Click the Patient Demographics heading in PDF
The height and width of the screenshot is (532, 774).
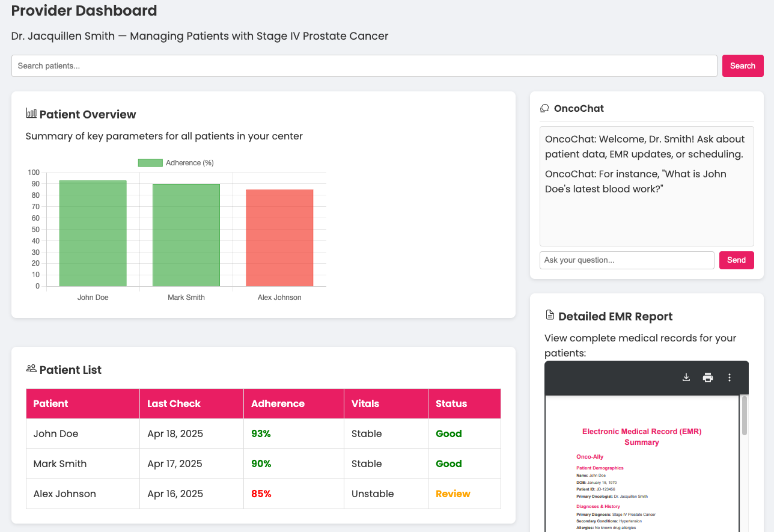[x=600, y=468]
